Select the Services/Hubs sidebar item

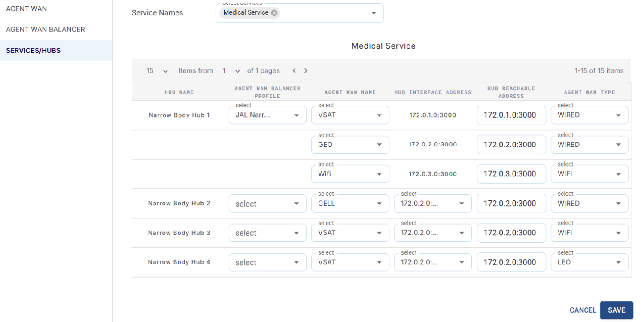[x=33, y=50]
